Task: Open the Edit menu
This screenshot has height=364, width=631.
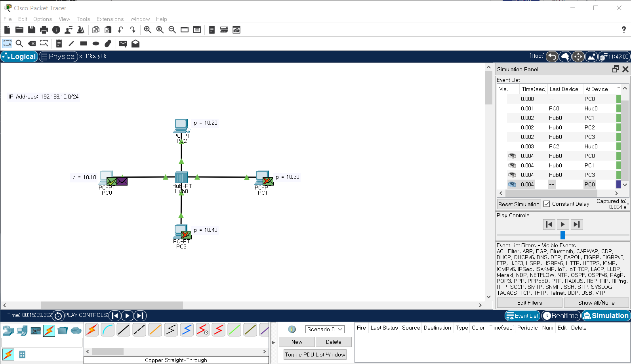Action: tap(23, 19)
